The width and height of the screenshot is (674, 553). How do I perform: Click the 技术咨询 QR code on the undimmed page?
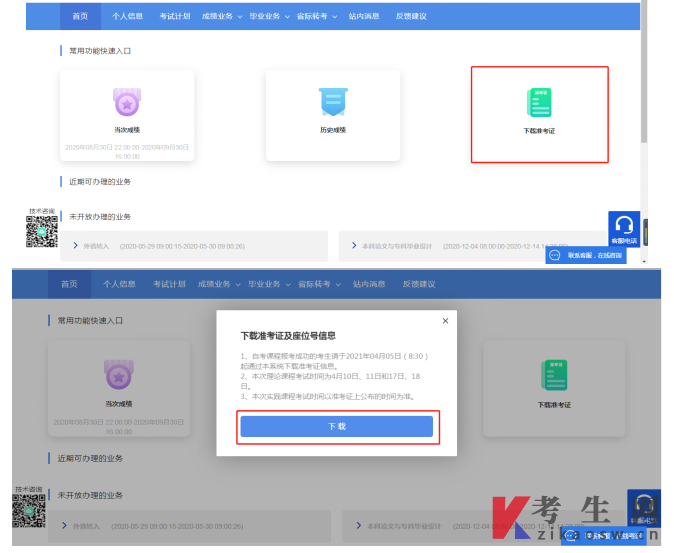pyautogui.click(x=42, y=232)
